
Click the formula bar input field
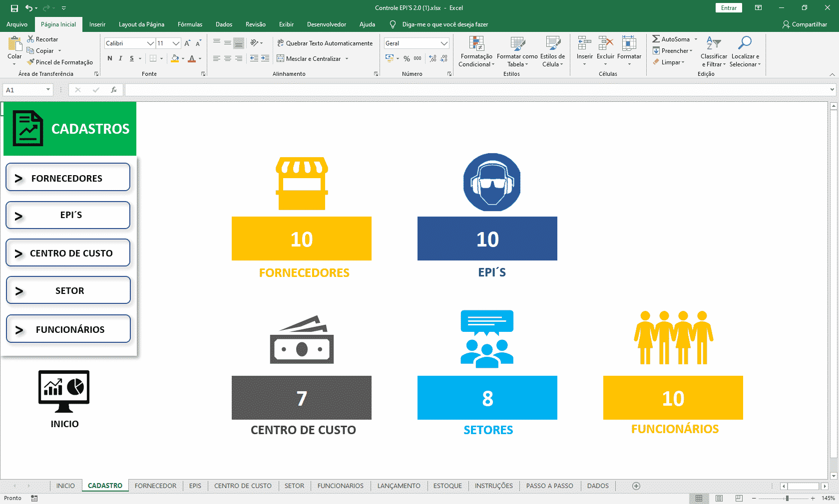[x=477, y=90]
